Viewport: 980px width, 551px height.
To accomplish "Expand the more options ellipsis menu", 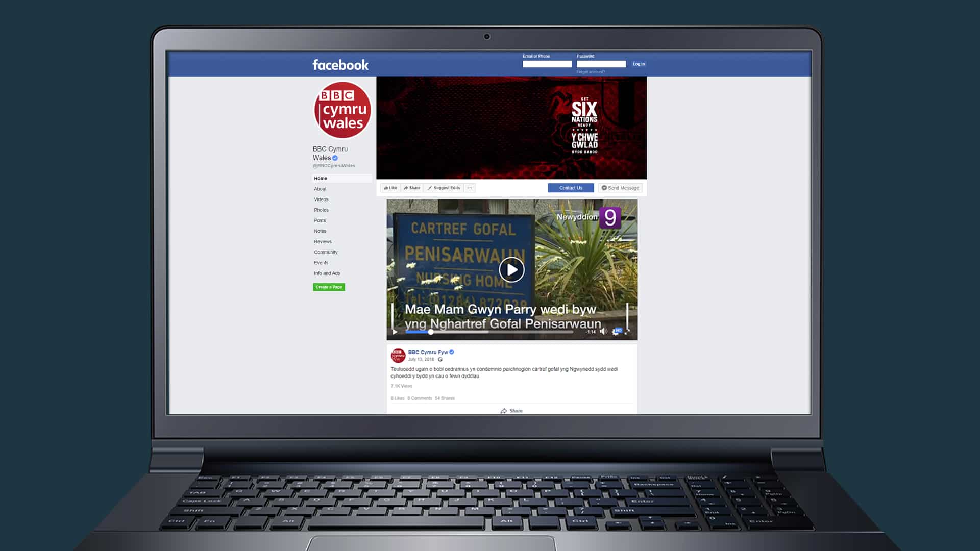I will (471, 188).
